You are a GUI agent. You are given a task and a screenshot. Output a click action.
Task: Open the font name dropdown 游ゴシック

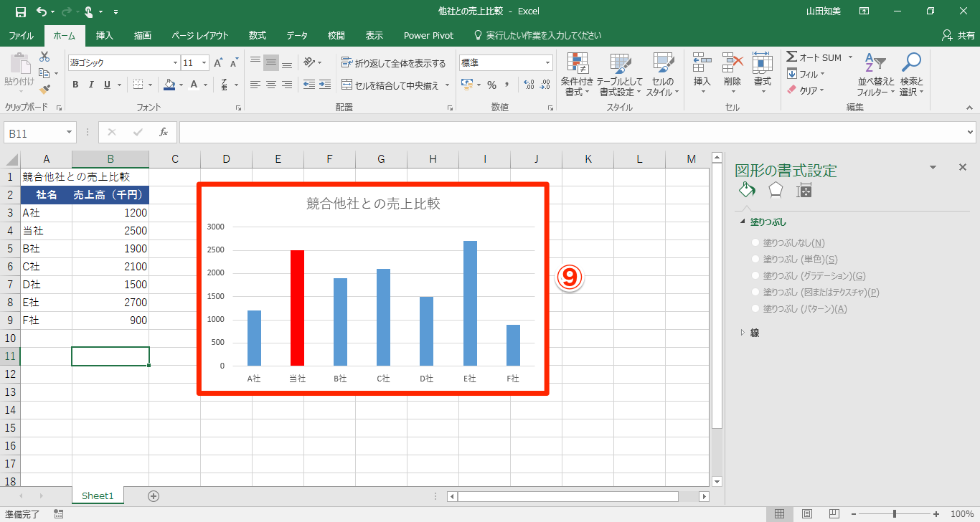[x=174, y=63]
